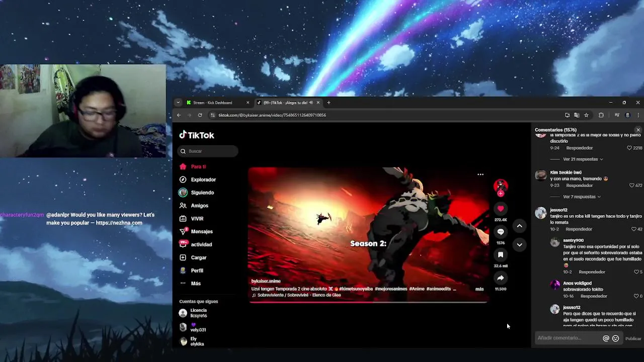Expand the Más menu
The image size is (644, 362).
195,284
